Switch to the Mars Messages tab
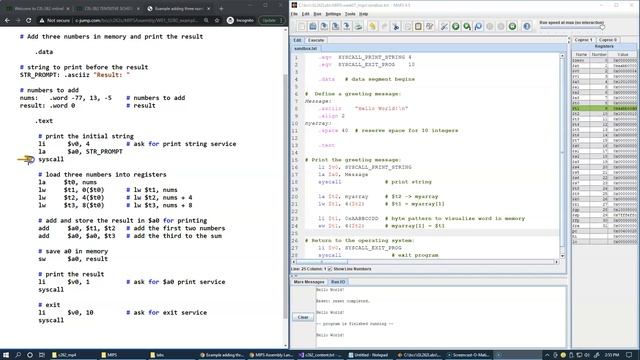 [309, 282]
